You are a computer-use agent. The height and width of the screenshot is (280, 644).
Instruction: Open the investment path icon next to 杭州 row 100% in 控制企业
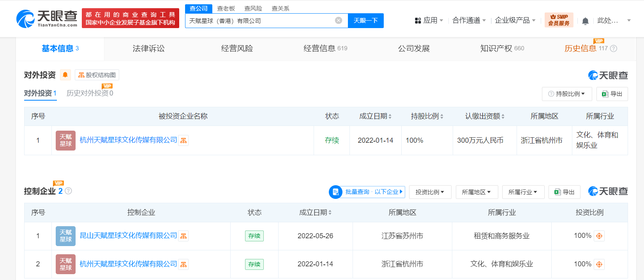point(599,264)
